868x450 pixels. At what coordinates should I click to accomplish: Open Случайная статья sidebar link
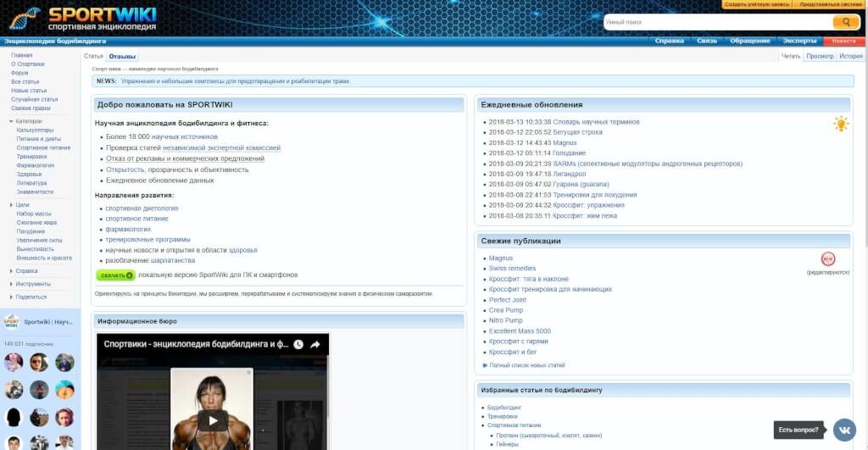tap(34, 100)
